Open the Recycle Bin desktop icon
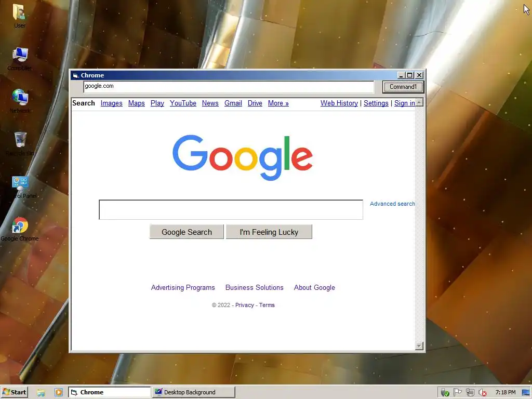This screenshot has width=532, height=399. tap(20, 143)
